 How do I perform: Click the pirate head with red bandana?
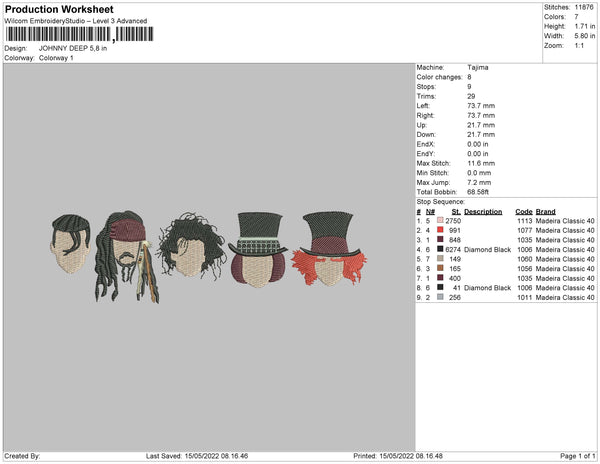[x=126, y=256]
